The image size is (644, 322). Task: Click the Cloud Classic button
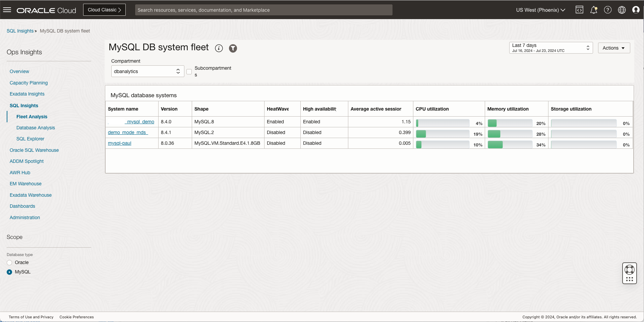point(104,10)
